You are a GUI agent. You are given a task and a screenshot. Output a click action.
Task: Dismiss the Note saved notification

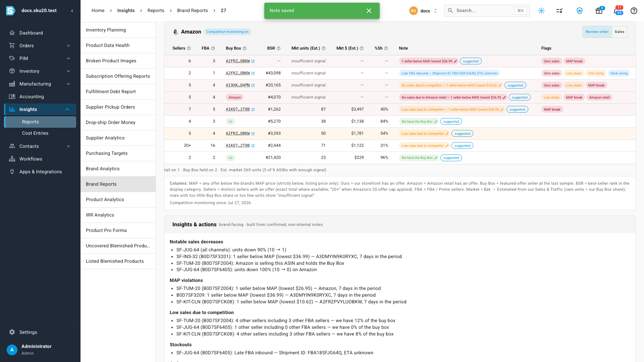coord(369,11)
